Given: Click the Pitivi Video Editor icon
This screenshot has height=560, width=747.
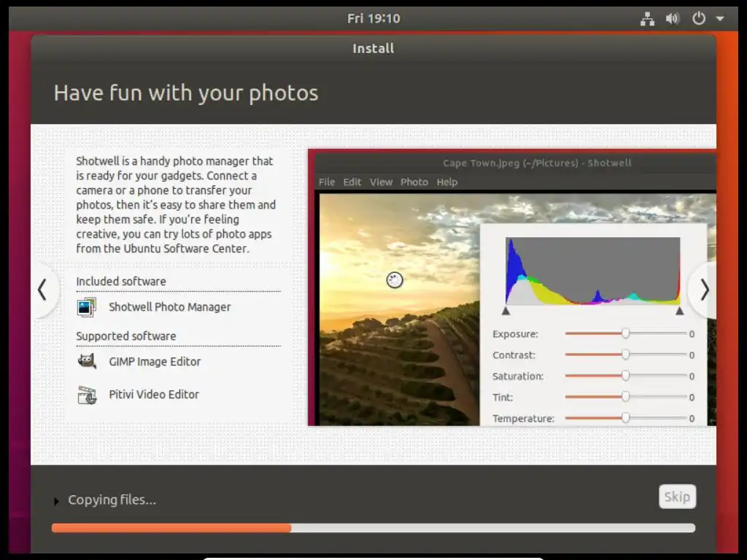Looking at the screenshot, I should pyautogui.click(x=87, y=394).
